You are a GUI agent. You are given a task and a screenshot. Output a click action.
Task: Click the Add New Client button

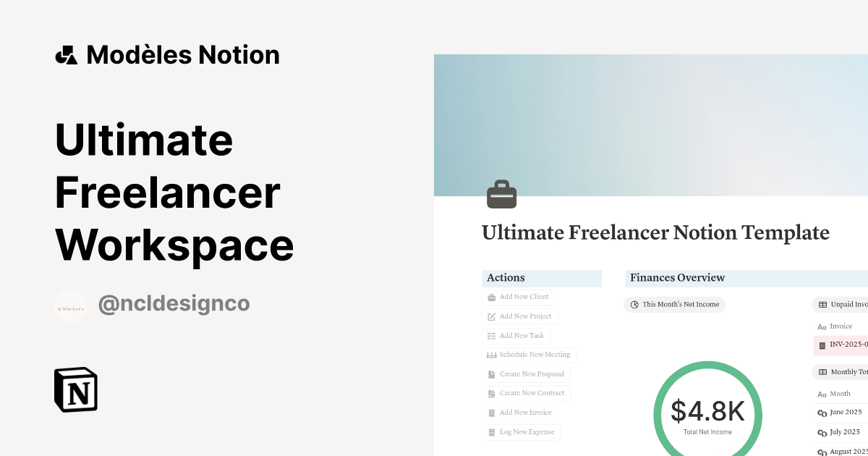click(519, 297)
